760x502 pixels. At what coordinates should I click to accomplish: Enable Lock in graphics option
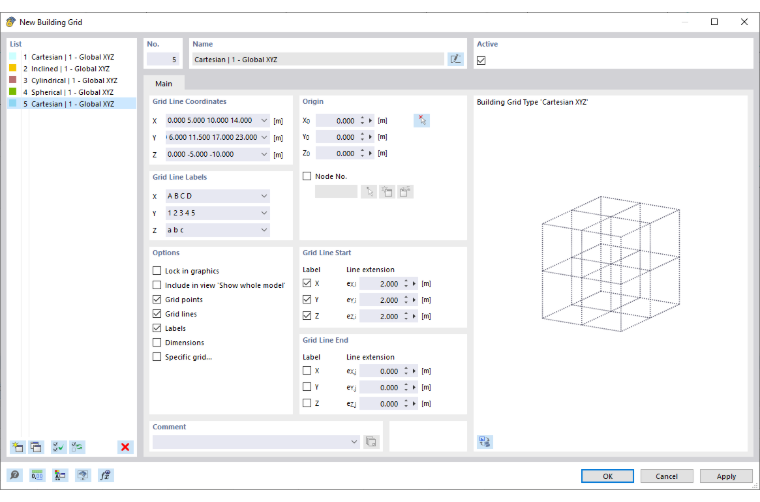coord(157,270)
